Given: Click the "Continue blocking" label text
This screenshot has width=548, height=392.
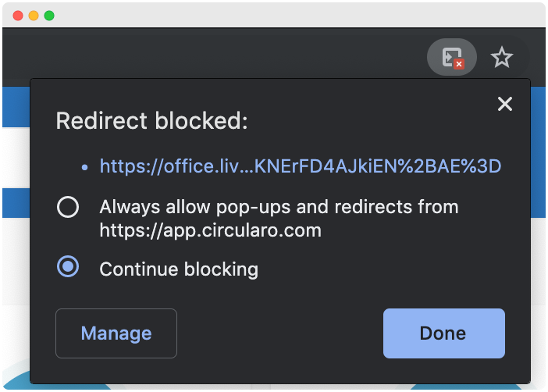Looking at the screenshot, I should click(179, 270).
